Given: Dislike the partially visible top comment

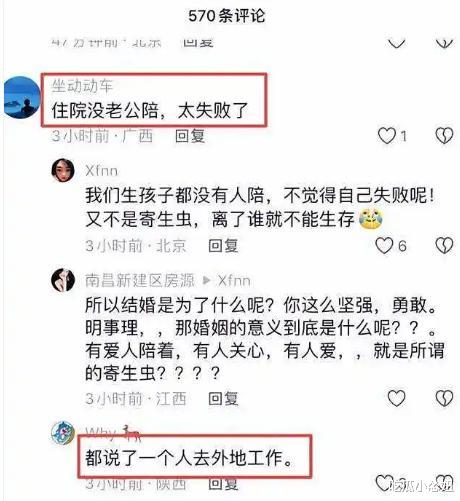Looking at the screenshot, I should [x=444, y=43].
